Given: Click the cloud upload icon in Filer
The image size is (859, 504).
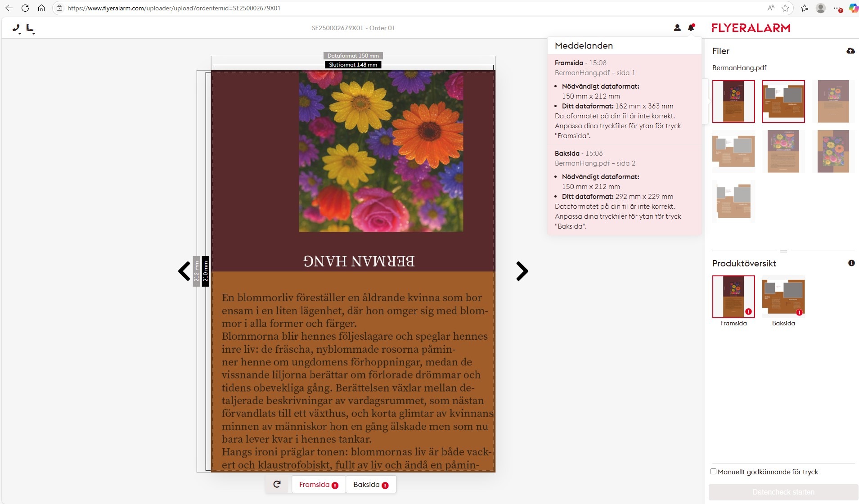Looking at the screenshot, I should (x=850, y=51).
